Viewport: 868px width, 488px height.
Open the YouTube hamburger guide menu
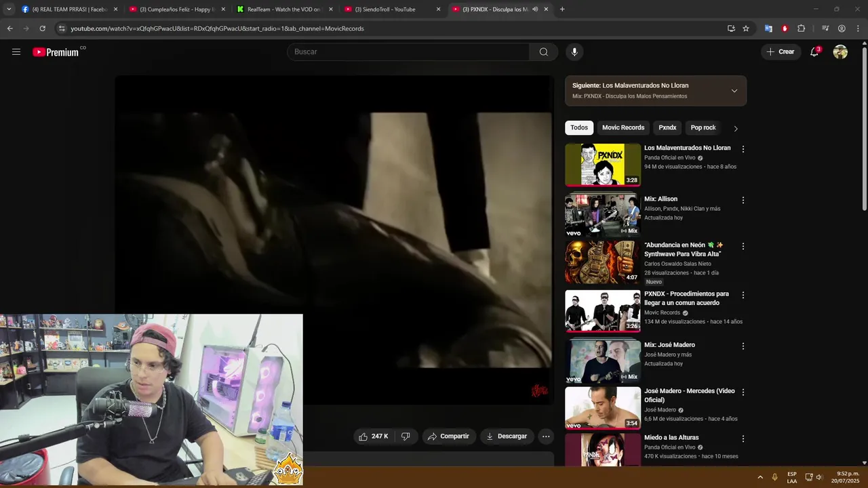(x=16, y=52)
